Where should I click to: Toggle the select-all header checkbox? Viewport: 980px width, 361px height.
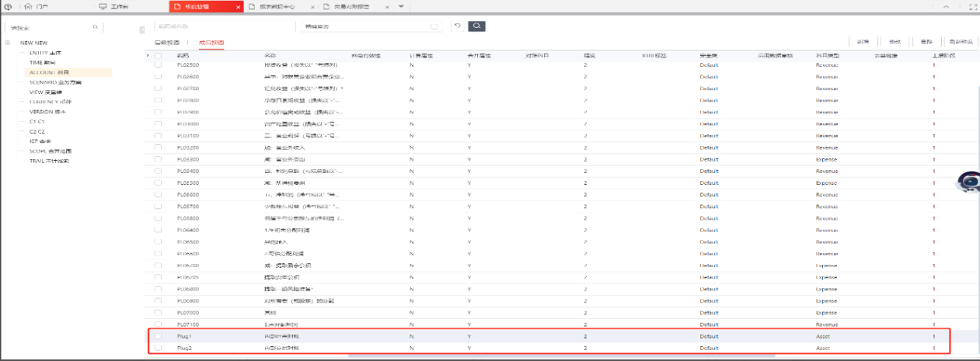coord(158,56)
